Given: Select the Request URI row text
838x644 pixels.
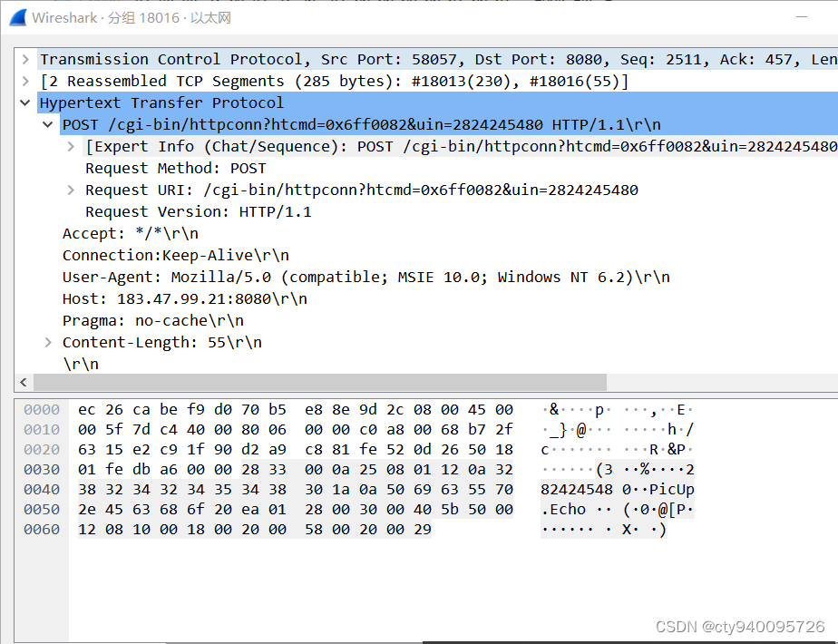Looking at the screenshot, I should [362, 190].
